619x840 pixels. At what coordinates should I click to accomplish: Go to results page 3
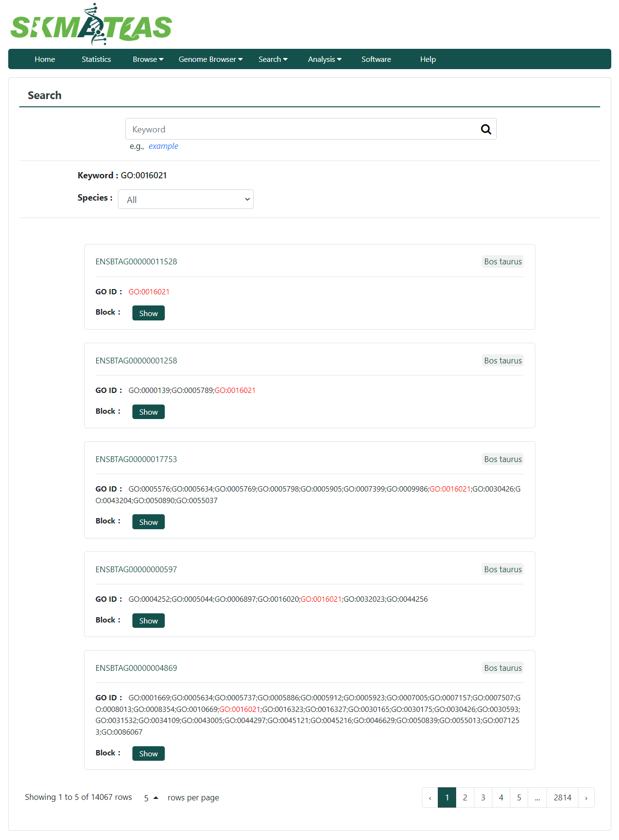(483, 797)
